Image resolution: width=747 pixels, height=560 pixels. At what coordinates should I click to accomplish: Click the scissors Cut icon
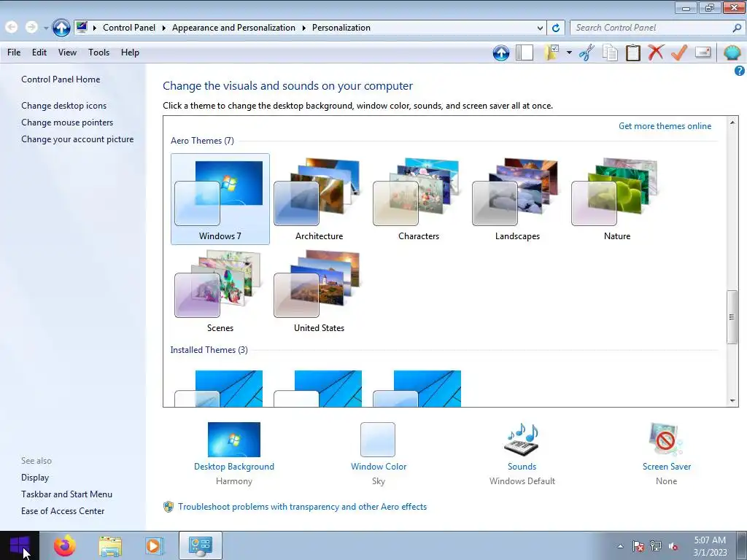pyautogui.click(x=587, y=52)
